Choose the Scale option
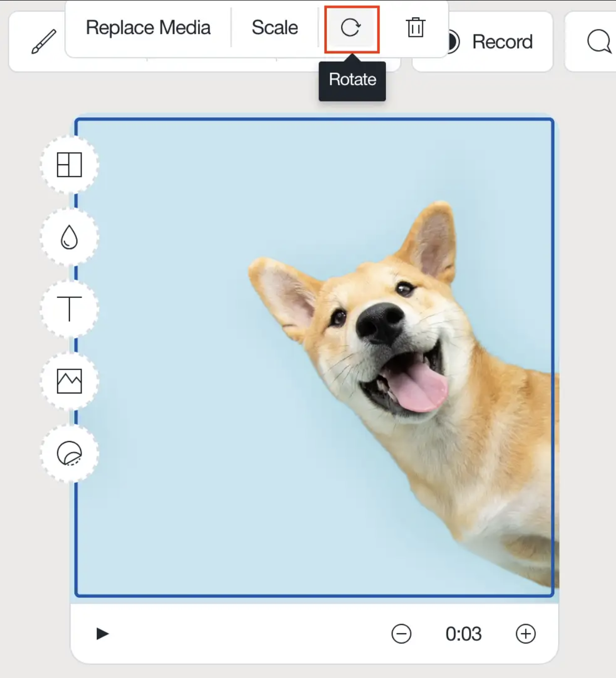This screenshot has height=678, width=616. [x=274, y=27]
